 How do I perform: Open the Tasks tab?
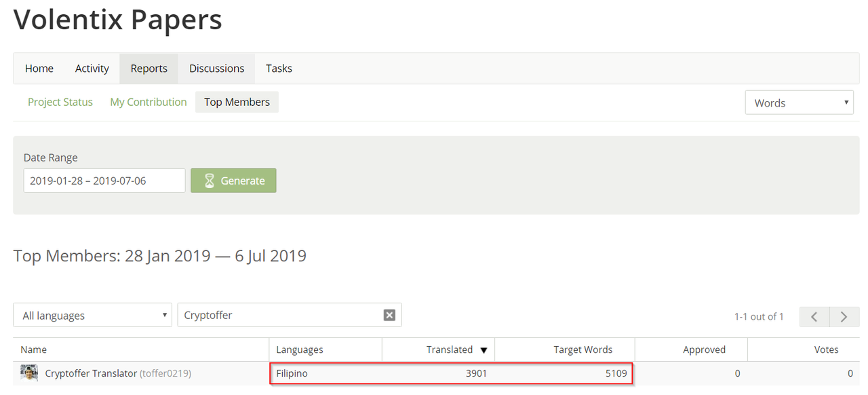click(279, 68)
